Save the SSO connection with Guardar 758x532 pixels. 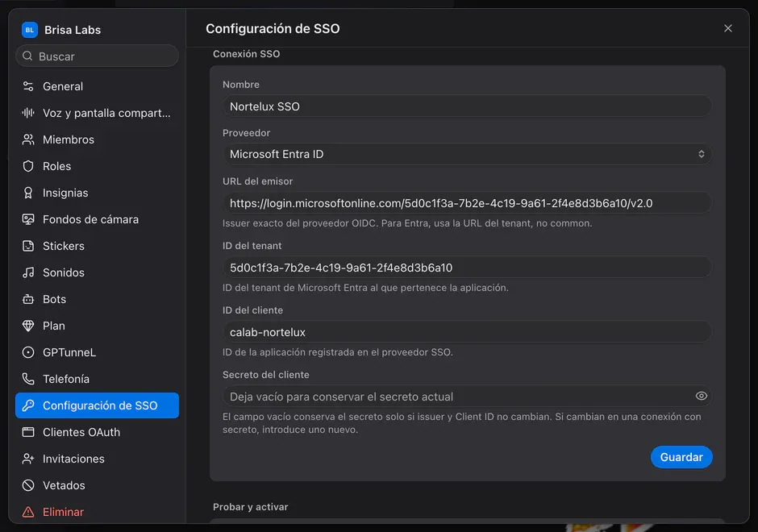pyautogui.click(x=681, y=457)
